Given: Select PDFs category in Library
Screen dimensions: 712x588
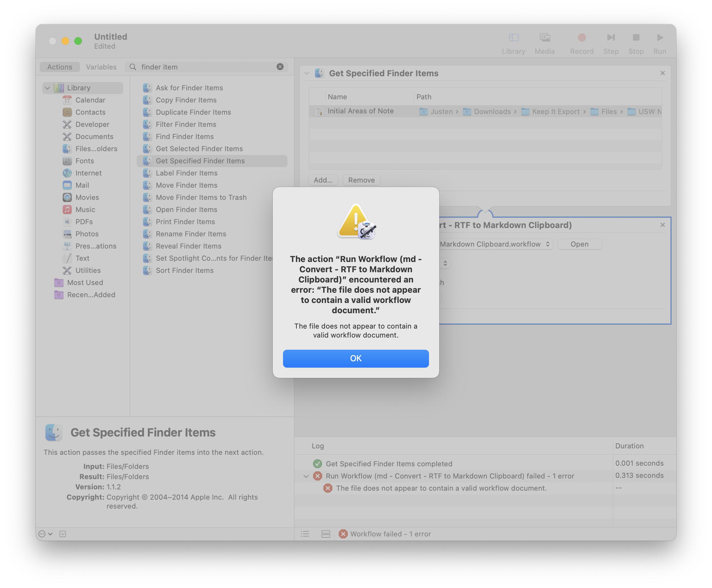Looking at the screenshot, I should click(x=84, y=222).
